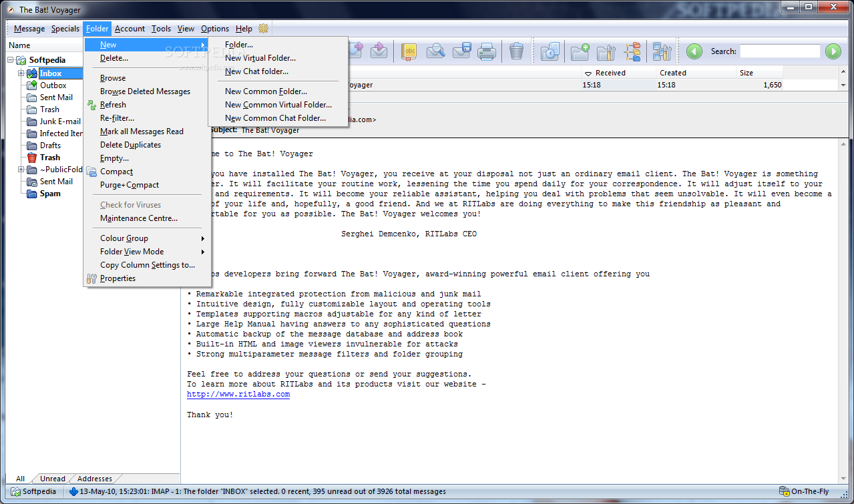
Task: Click the Outbox green arrow icon
Action: point(32,85)
